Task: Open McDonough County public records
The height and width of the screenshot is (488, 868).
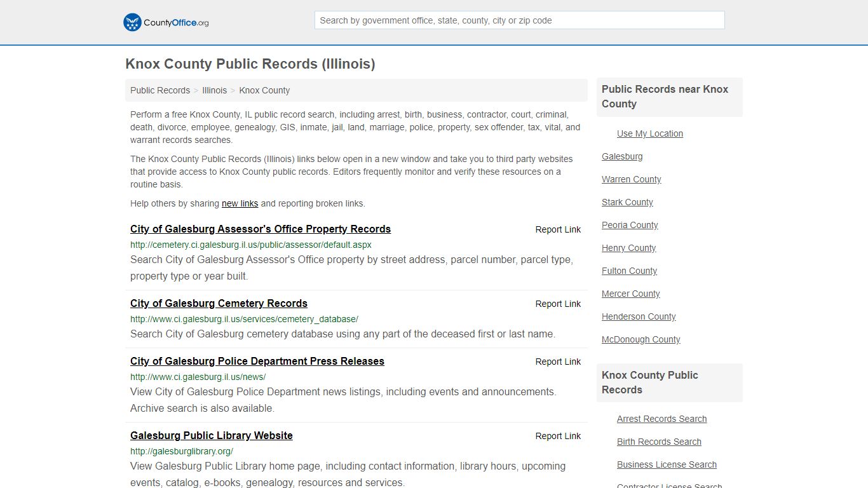Action: click(x=641, y=339)
